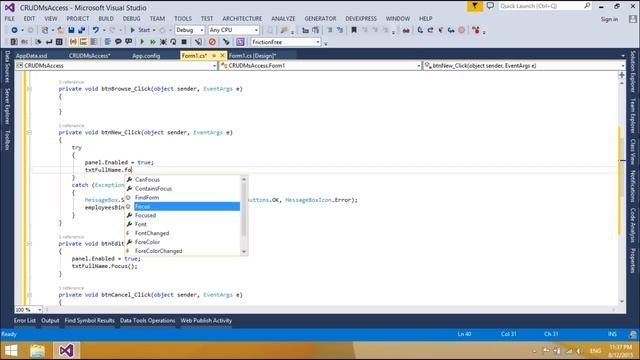The height and width of the screenshot is (360, 640).
Task: Open the Debug configuration dropdown
Action: [x=190, y=30]
